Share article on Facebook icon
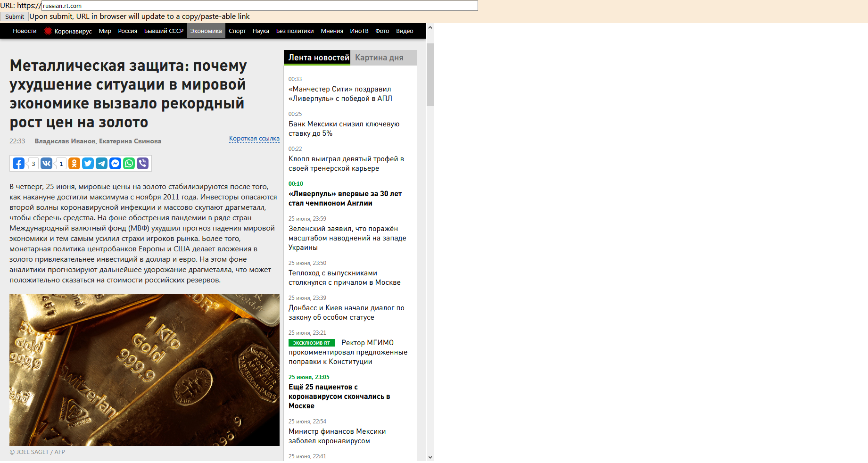Viewport: 868px width, 463px height. pos(18,164)
